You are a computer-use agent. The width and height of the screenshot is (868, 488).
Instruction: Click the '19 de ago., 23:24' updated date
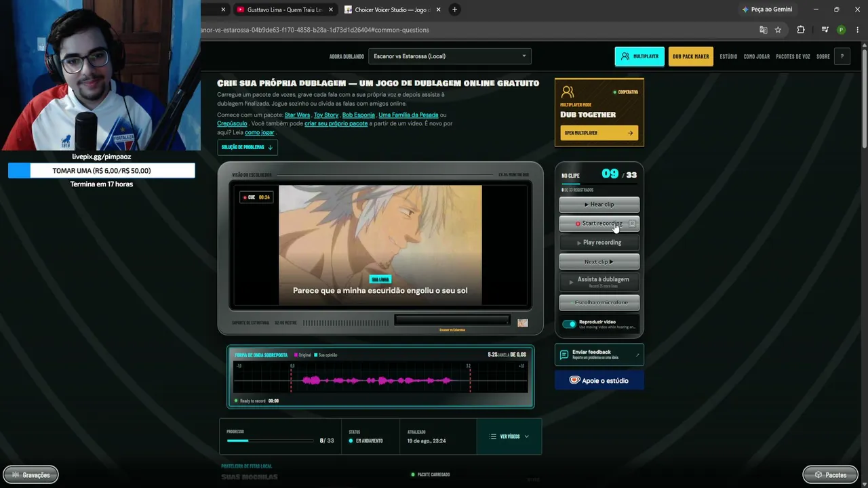(427, 441)
